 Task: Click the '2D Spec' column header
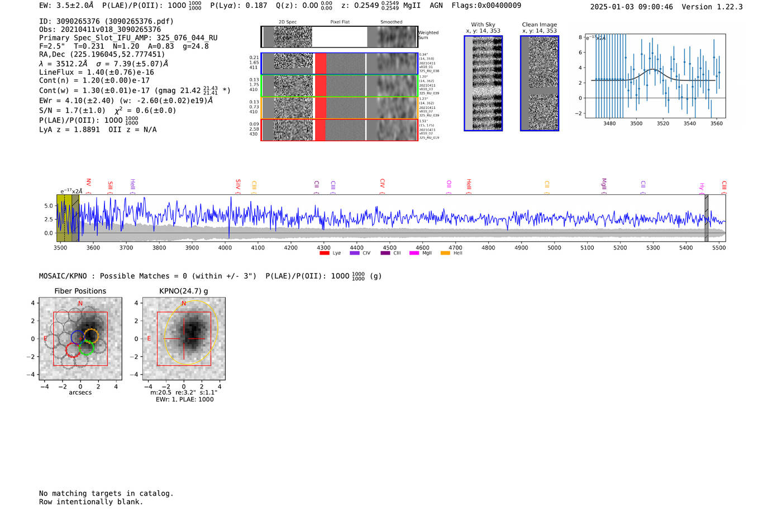288,22
